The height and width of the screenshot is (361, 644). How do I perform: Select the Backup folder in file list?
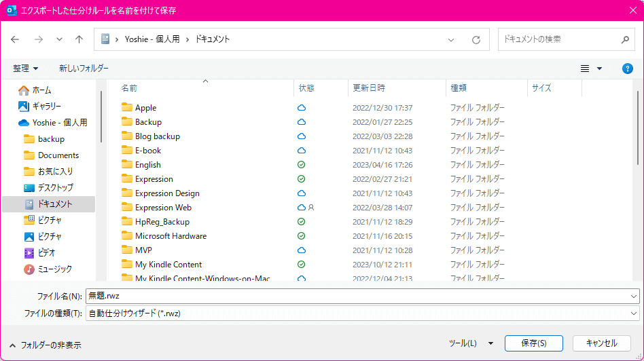coord(148,122)
